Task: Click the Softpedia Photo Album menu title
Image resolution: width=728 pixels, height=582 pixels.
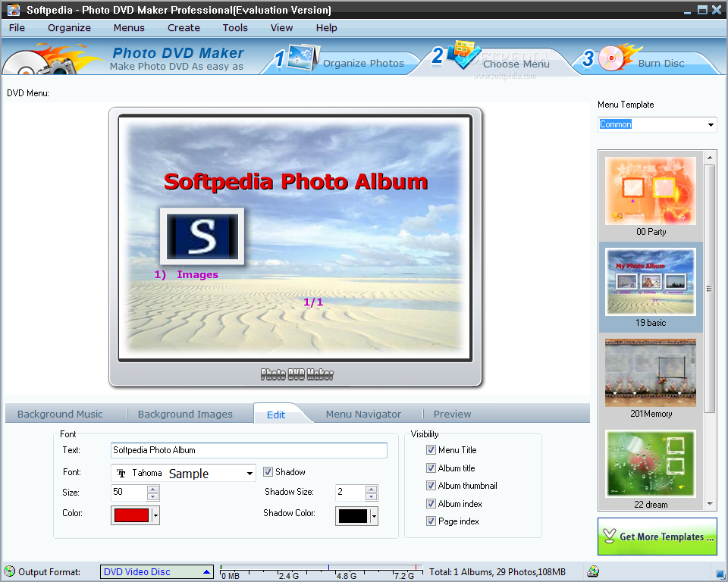Action: coord(296,181)
